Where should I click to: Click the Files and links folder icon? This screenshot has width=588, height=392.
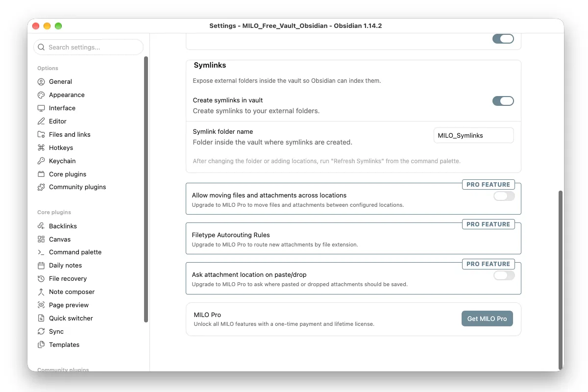41,135
